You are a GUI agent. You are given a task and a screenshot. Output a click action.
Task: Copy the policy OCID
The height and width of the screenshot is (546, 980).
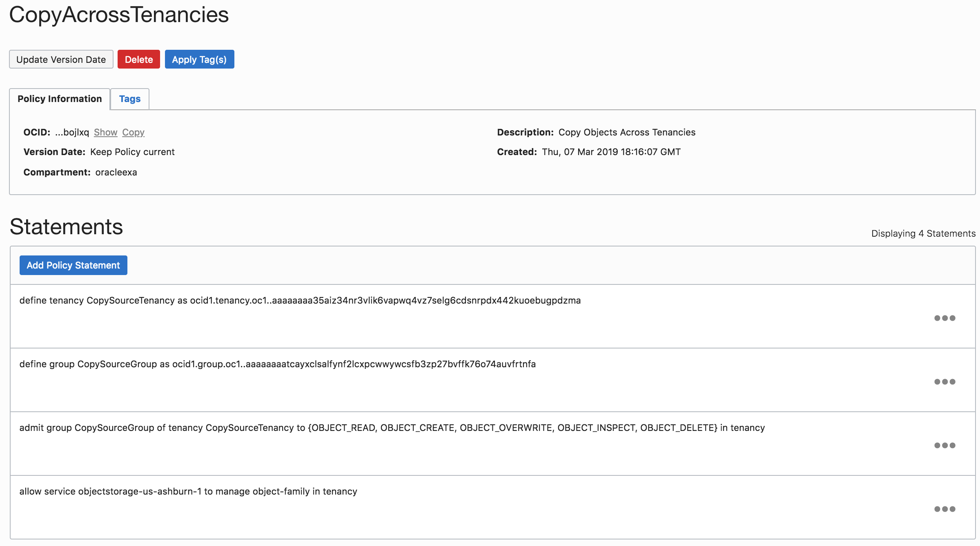133,132
